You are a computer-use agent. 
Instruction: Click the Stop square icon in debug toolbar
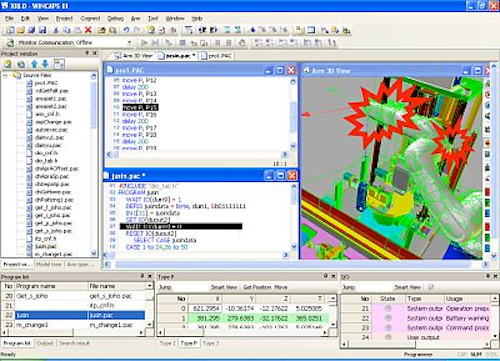[183, 43]
